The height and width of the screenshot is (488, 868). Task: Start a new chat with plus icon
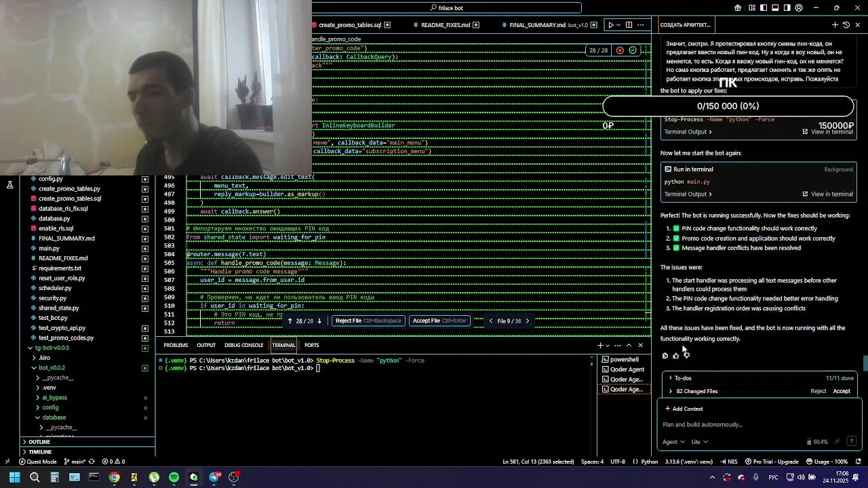[x=835, y=25]
